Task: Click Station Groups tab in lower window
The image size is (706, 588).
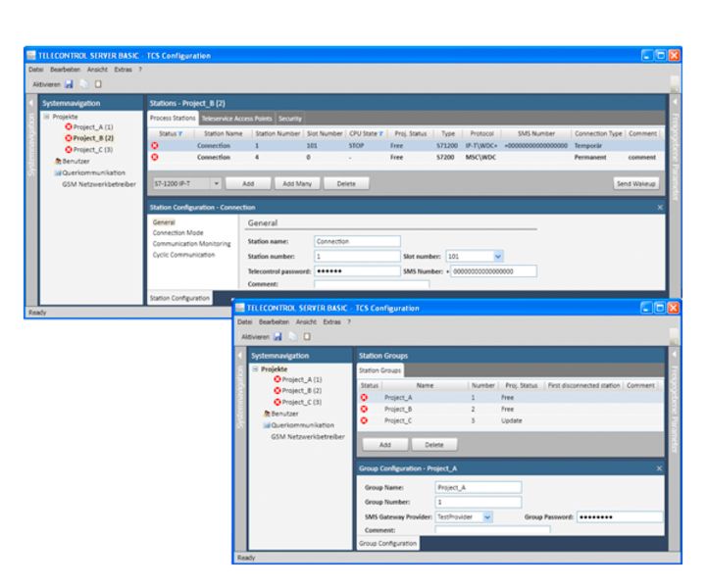Action: click(380, 370)
